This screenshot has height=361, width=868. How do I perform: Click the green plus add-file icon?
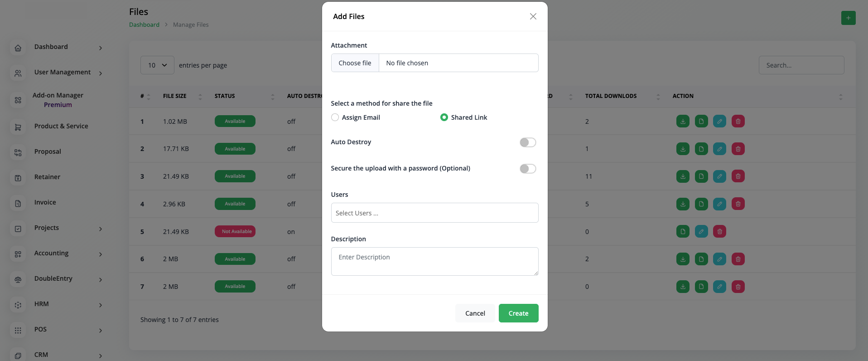[x=848, y=18]
